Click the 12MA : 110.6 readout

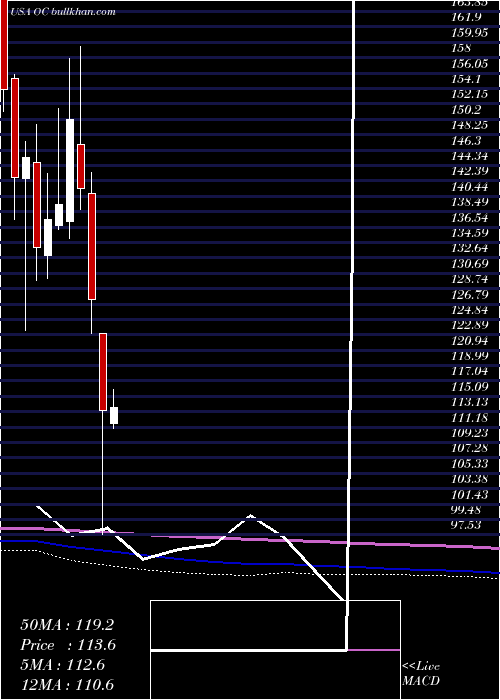pyautogui.click(x=67, y=685)
